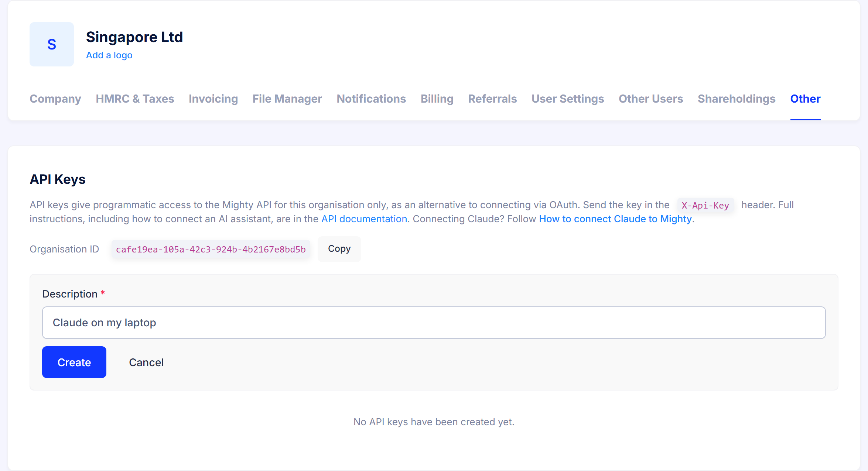Viewport: 868px width, 471px height.
Task: Click the Singapore Ltd company name
Action: [134, 37]
